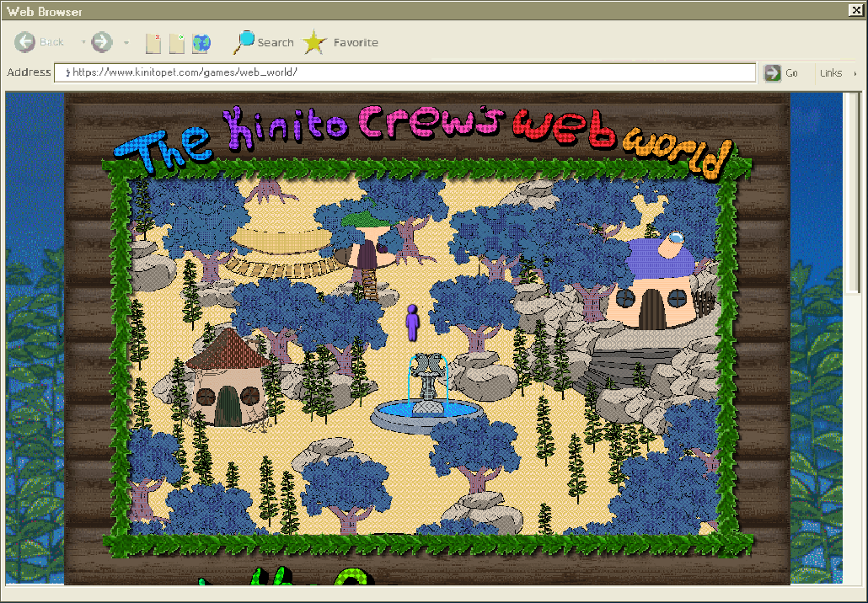Visit the brown-roofed hut on the left

tap(226, 379)
